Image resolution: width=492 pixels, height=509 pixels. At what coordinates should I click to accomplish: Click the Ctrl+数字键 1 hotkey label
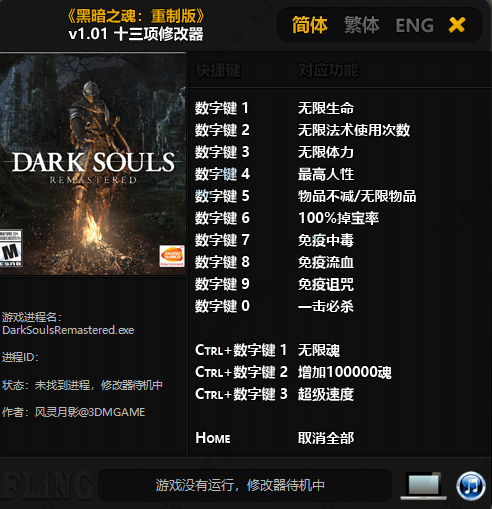coord(241,350)
